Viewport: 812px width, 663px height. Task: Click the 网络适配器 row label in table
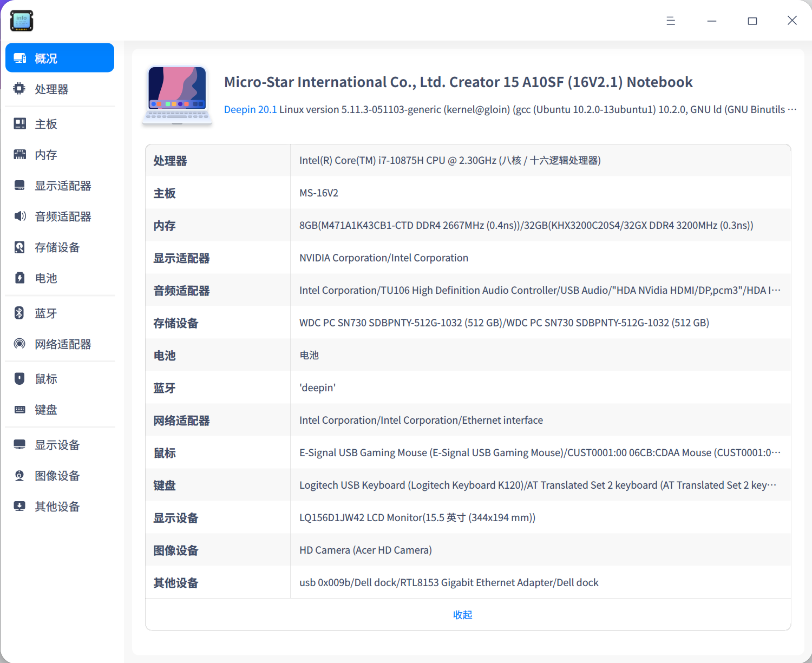point(181,421)
